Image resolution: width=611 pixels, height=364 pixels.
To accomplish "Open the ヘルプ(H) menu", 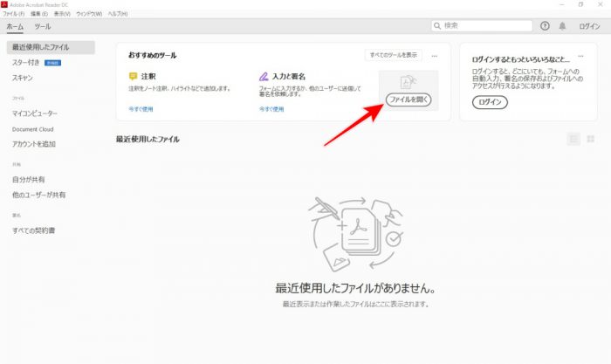I will (118, 14).
